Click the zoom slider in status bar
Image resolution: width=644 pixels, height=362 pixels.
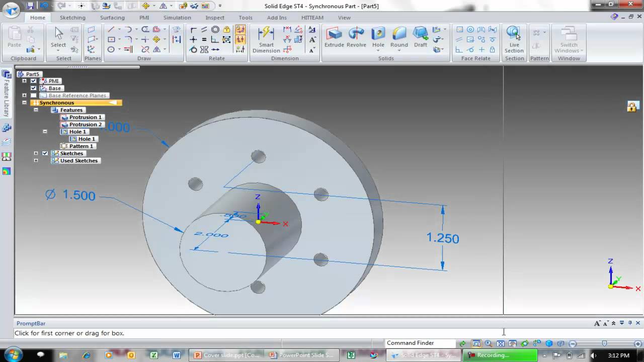604,343
